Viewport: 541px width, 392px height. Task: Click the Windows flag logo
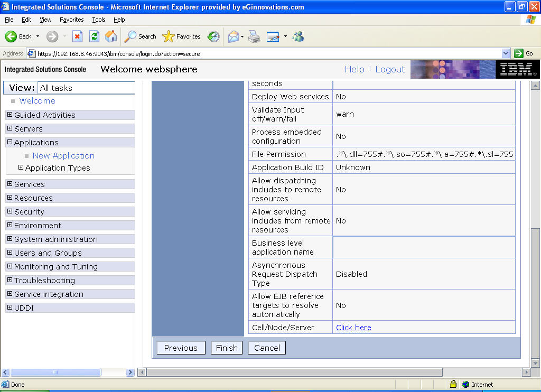[x=530, y=20]
